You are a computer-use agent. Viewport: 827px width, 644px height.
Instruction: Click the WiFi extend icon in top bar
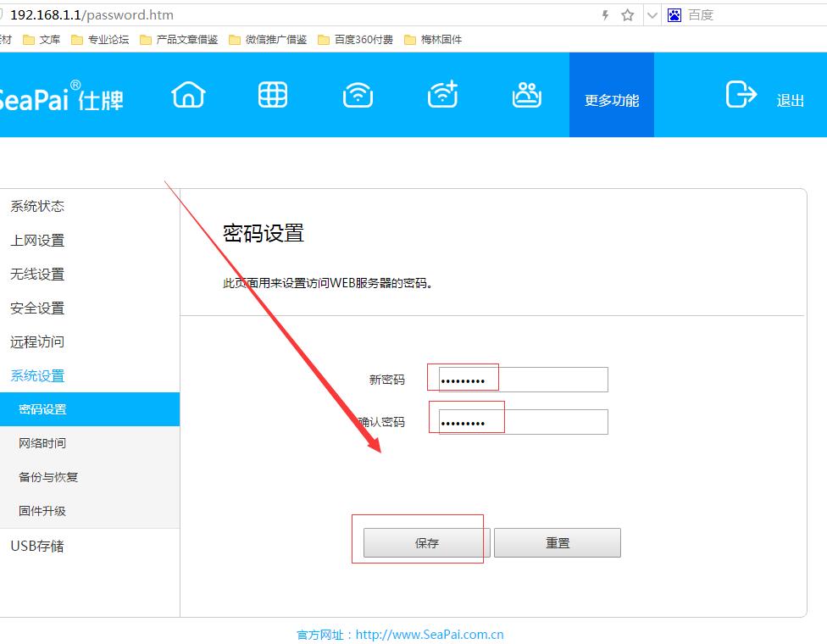click(x=442, y=95)
